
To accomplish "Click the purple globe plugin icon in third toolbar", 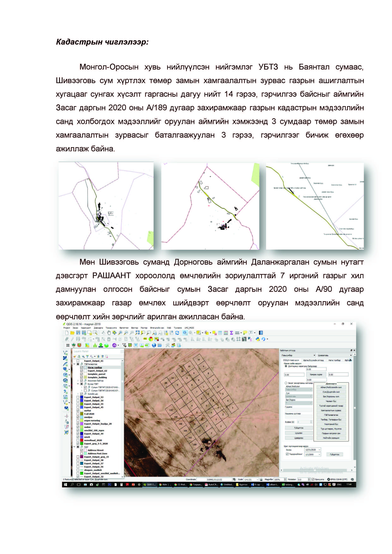I will [x=114, y=345].
